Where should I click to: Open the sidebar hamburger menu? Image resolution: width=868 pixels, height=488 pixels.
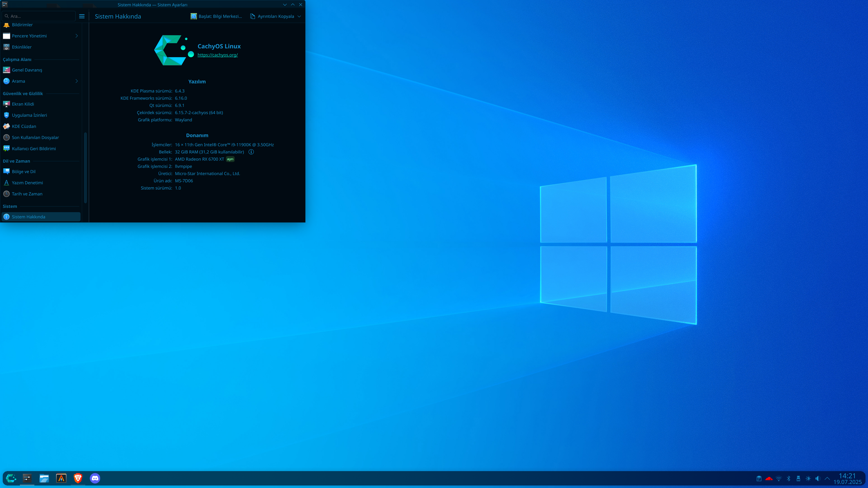pos(82,16)
